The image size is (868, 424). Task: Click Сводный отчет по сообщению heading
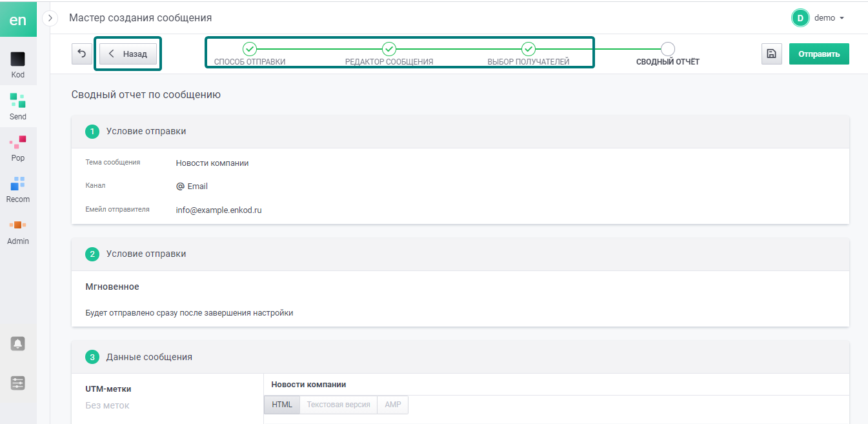point(146,95)
